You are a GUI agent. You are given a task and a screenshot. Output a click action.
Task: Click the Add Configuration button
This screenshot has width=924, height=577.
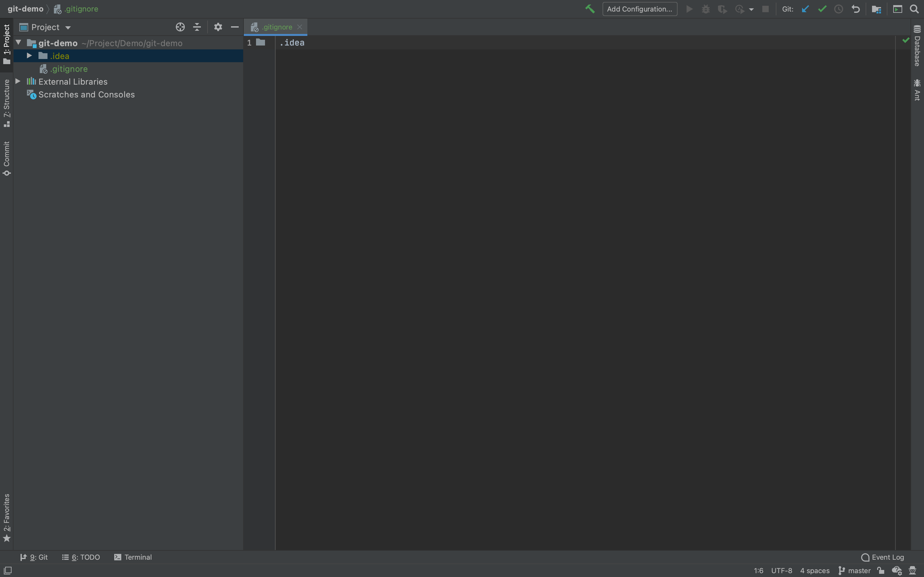[x=639, y=9]
